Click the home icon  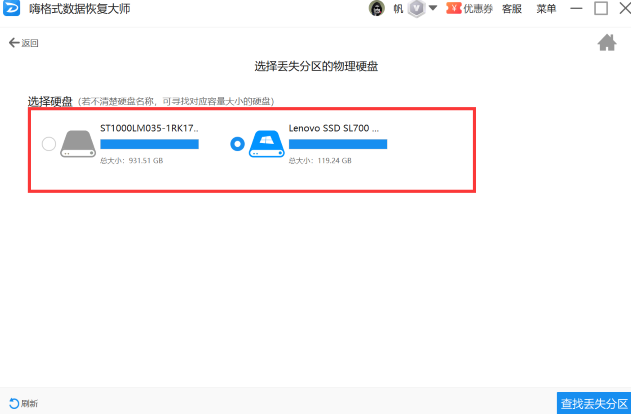tap(606, 42)
